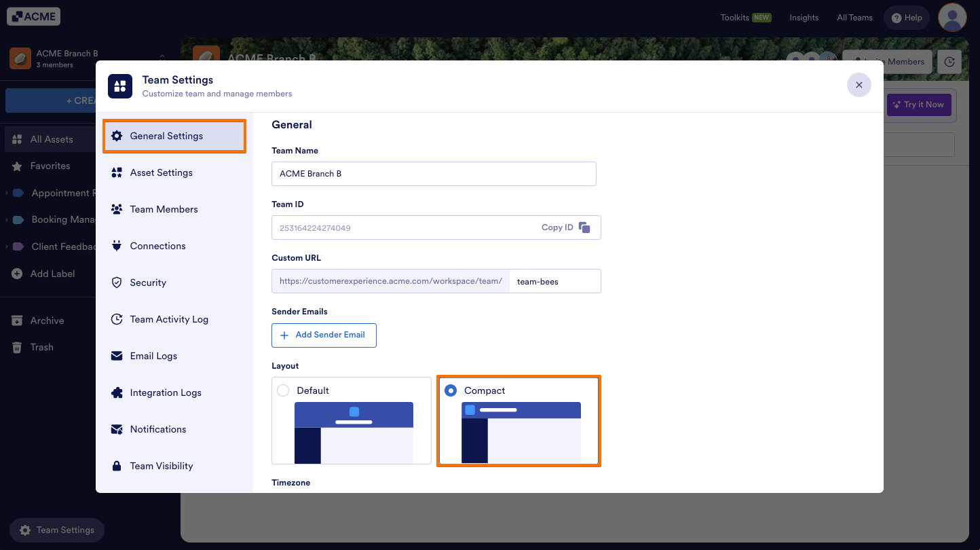Expand the Booking Management label arrow

[x=7, y=220]
